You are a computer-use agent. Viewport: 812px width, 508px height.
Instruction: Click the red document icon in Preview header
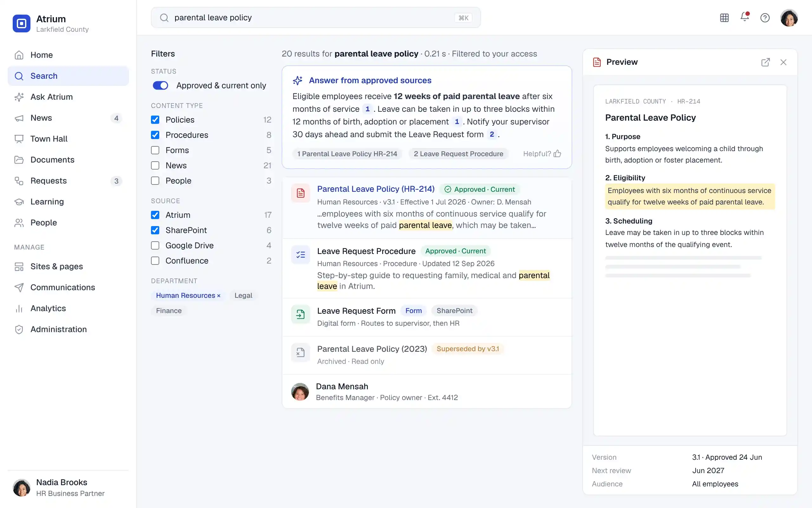click(597, 62)
